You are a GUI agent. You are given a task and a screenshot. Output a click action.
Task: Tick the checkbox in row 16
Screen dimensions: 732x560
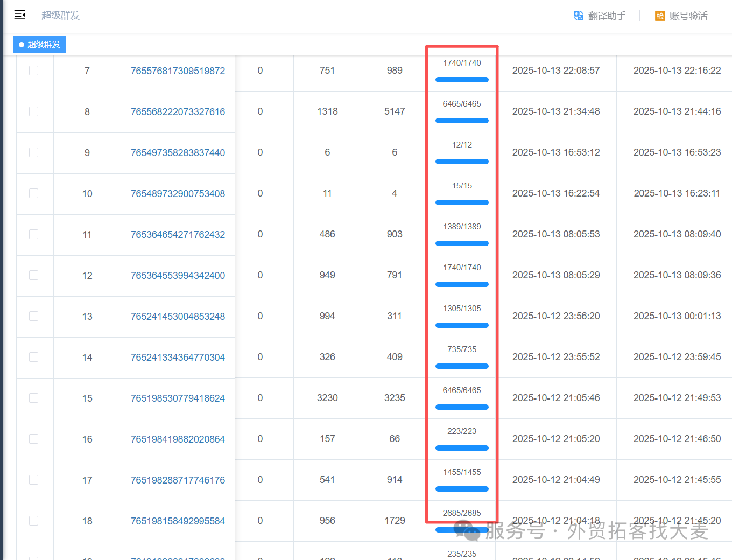pos(33,439)
